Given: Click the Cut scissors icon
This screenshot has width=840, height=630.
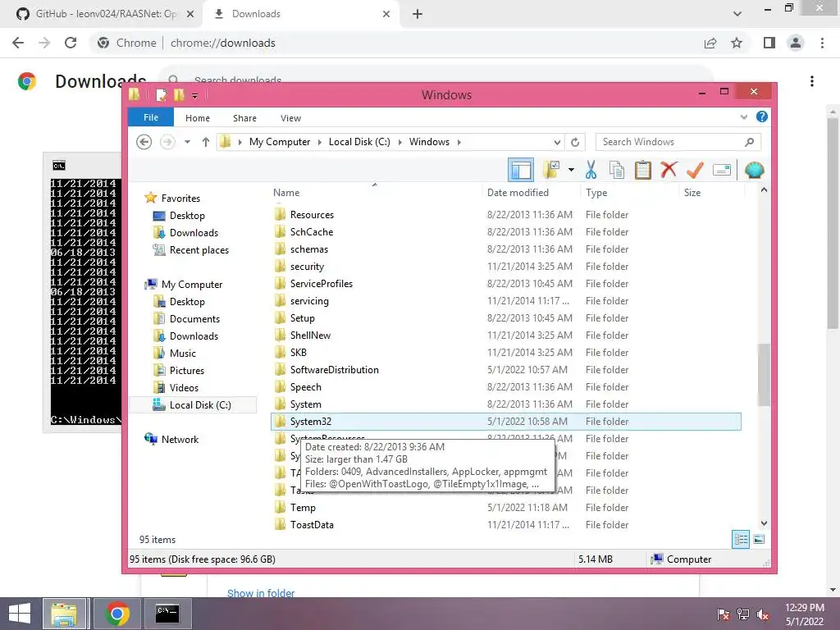Looking at the screenshot, I should pos(591,170).
